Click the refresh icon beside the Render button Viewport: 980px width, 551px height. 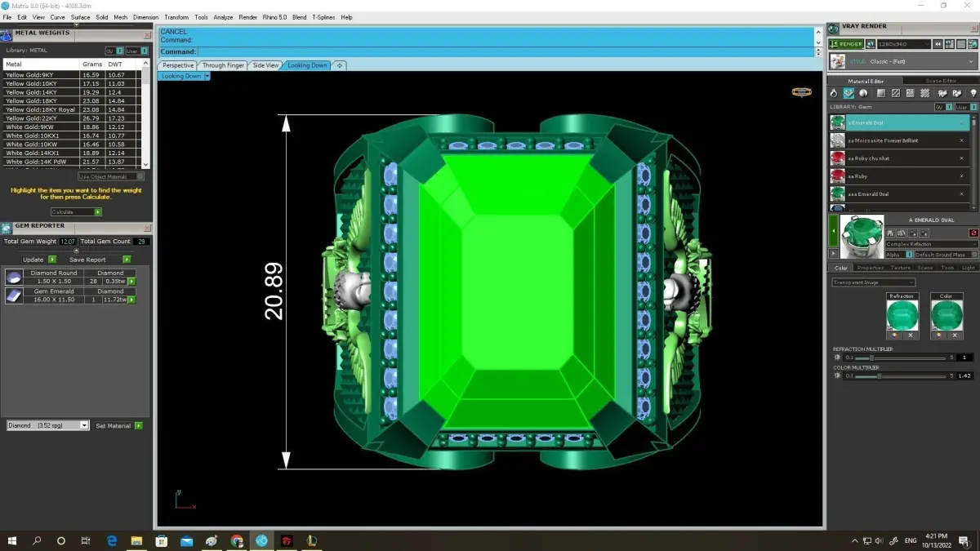tap(871, 44)
